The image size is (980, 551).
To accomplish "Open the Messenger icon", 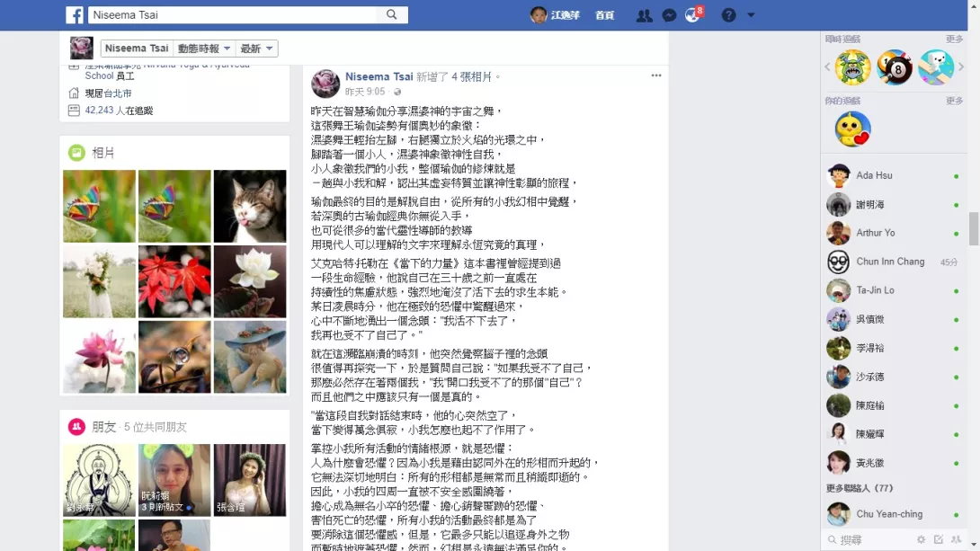I will (x=669, y=15).
